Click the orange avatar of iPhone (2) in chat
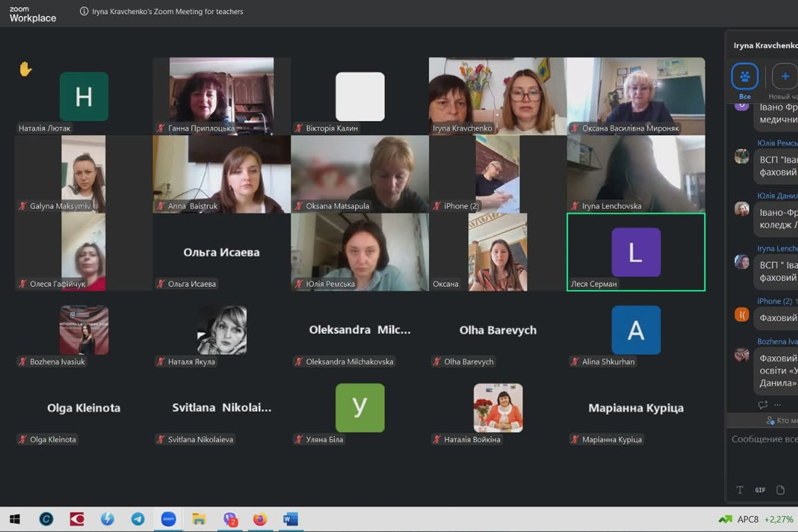The width and height of the screenshot is (798, 532). coord(742,315)
